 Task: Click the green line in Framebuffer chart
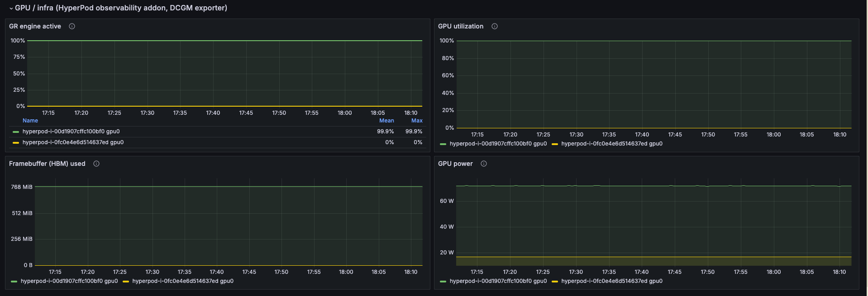(229, 186)
